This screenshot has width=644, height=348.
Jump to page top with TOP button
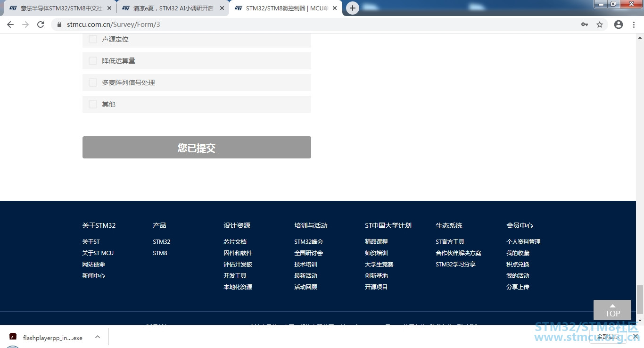coord(612,310)
